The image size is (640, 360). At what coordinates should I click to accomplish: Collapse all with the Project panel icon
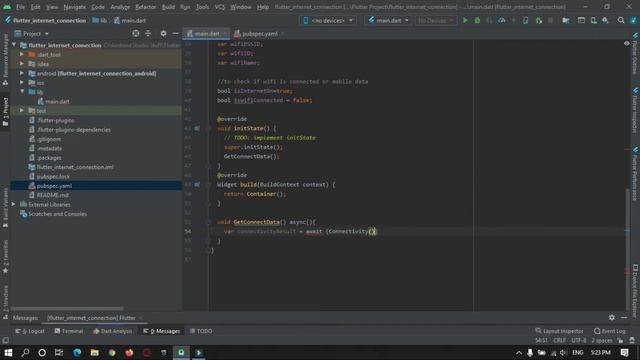coord(148,33)
